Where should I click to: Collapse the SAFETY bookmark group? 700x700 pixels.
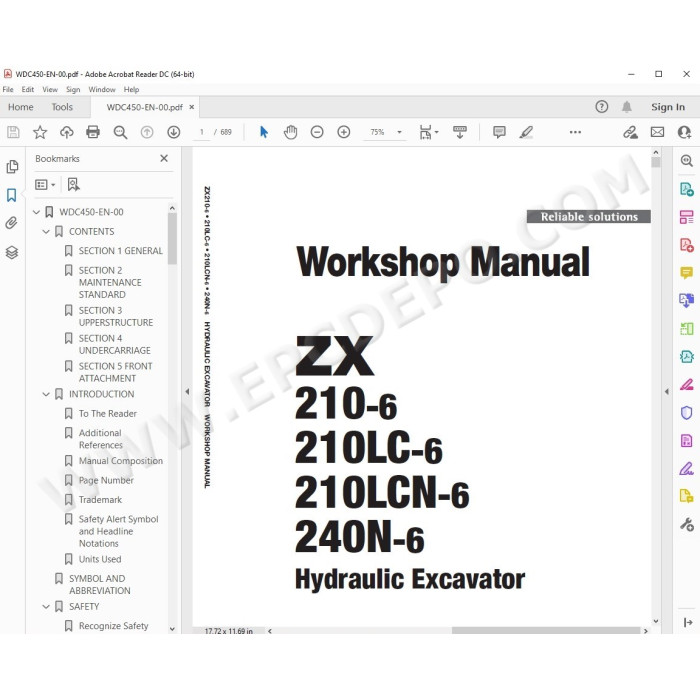(x=46, y=607)
